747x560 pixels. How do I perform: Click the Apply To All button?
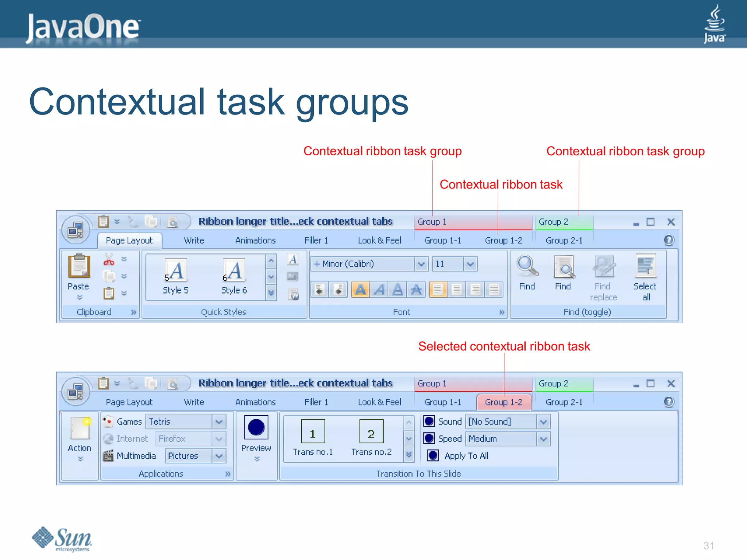click(458, 456)
